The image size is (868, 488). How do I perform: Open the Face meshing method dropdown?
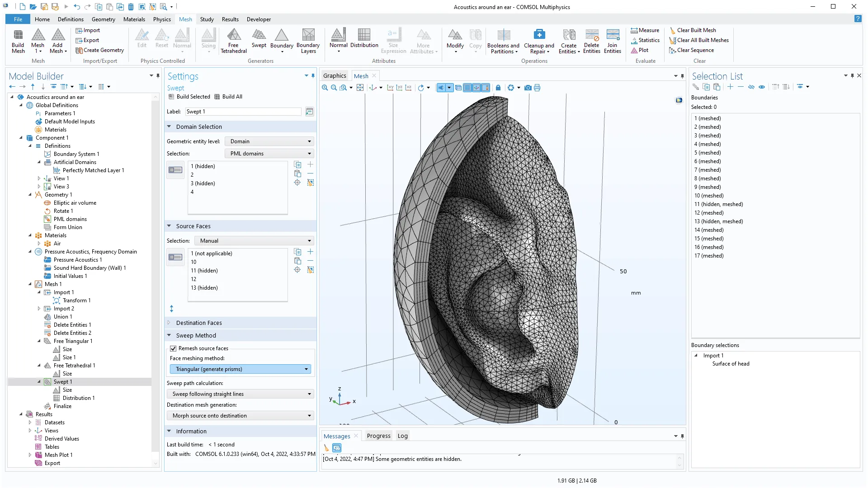240,369
